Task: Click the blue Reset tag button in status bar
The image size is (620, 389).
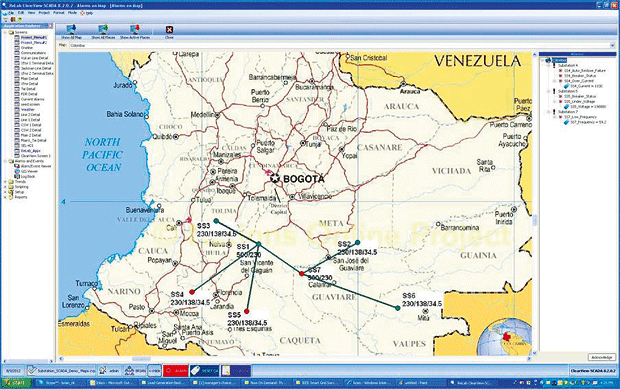Action: pos(204,371)
